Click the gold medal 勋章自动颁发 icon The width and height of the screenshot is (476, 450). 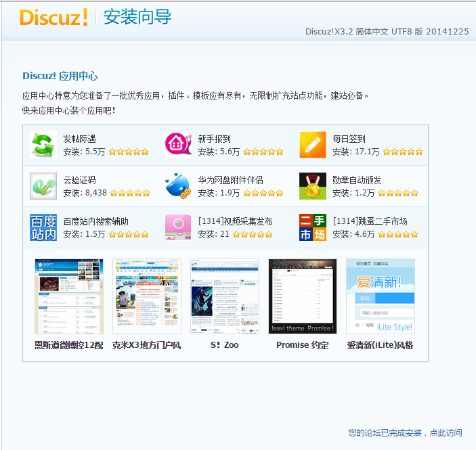coord(313,186)
